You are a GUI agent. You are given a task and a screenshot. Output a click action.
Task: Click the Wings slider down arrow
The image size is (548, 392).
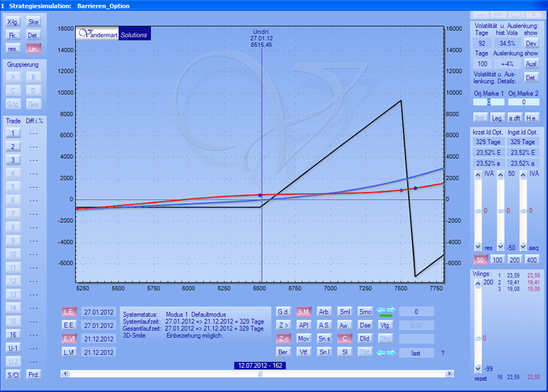pos(478,369)
